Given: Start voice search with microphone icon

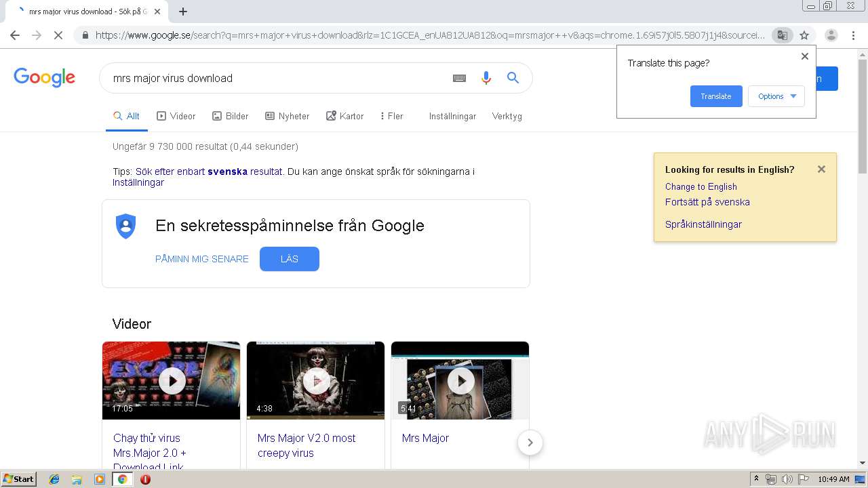Looking at the screenshot, I should tap(486, 78).
